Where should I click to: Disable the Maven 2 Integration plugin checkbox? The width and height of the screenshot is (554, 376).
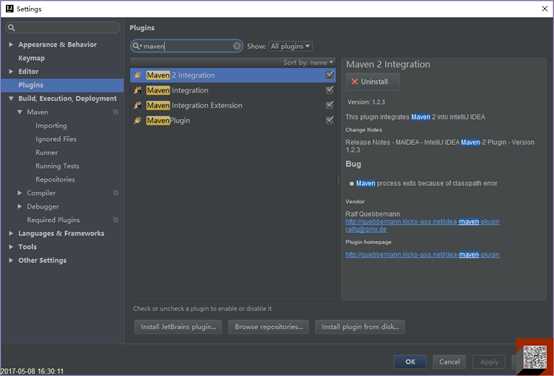329,75
